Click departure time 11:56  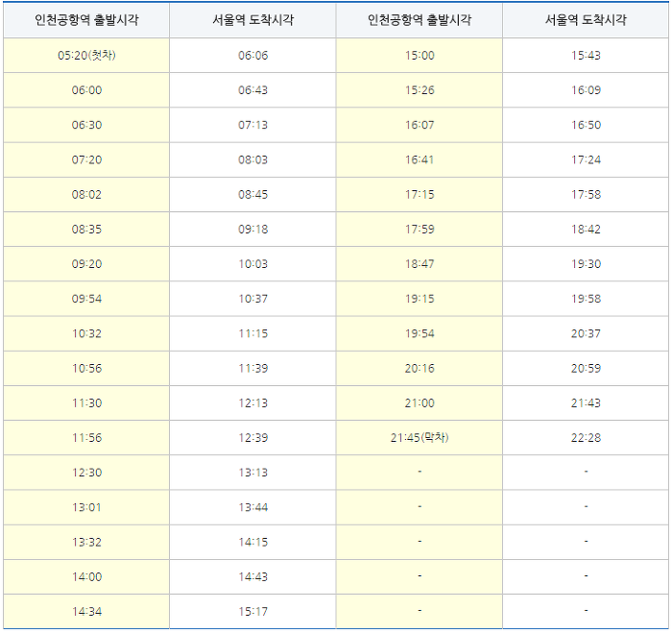coord(86,438)
